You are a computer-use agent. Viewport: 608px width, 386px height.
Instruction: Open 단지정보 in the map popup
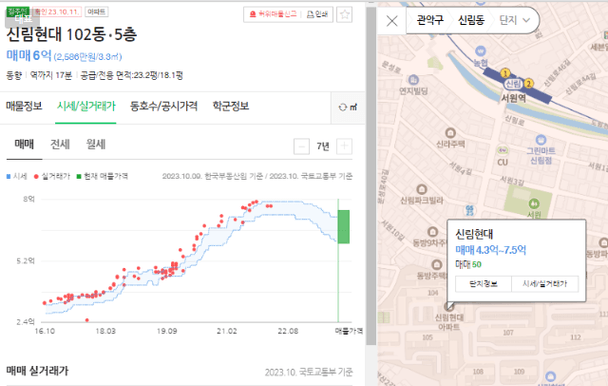click(x=483, y=284)
